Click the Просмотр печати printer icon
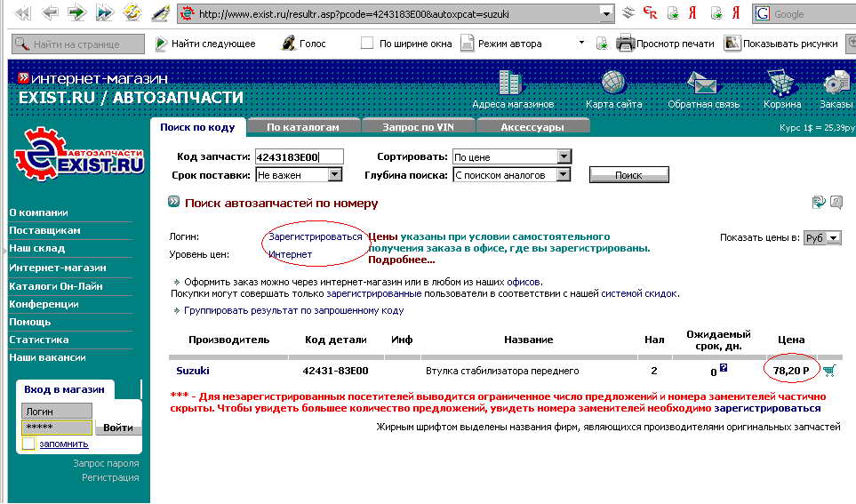 (625, 43)
